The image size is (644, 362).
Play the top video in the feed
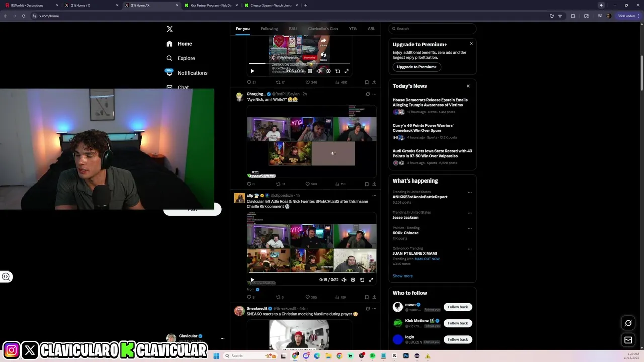[x=252, y=71]
